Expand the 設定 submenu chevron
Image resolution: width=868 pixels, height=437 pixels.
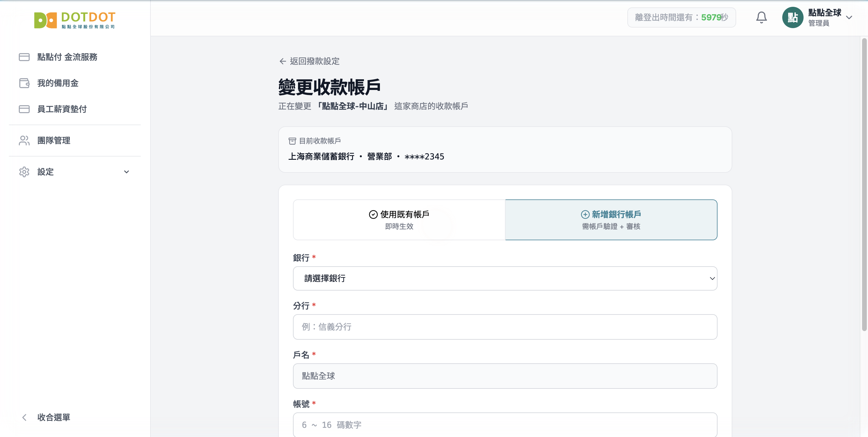pos(126,172)
